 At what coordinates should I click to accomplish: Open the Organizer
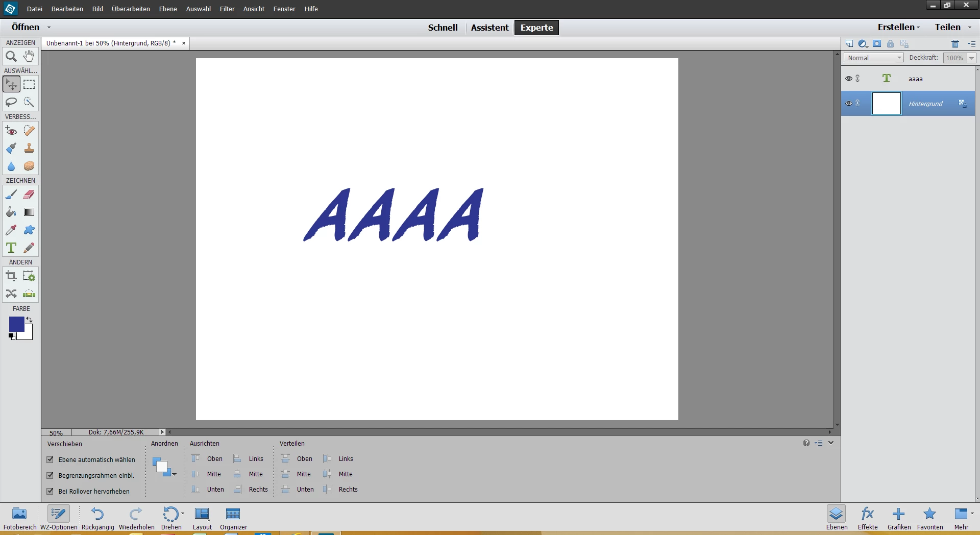click(x=233, y=518)
